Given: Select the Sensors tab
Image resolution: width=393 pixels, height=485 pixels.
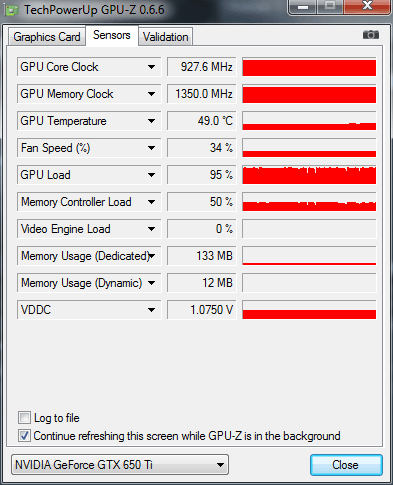Looking at the screenshot, I should click(112, 35).
